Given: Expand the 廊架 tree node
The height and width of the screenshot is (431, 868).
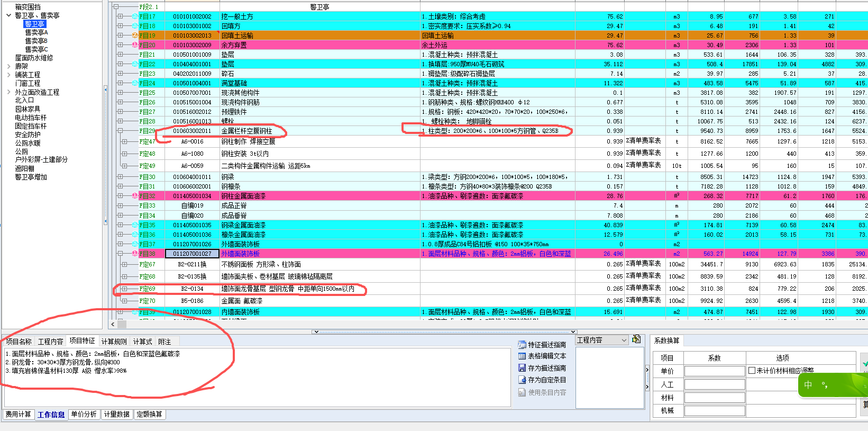Looking at the screenshot, I should point(8,67).
